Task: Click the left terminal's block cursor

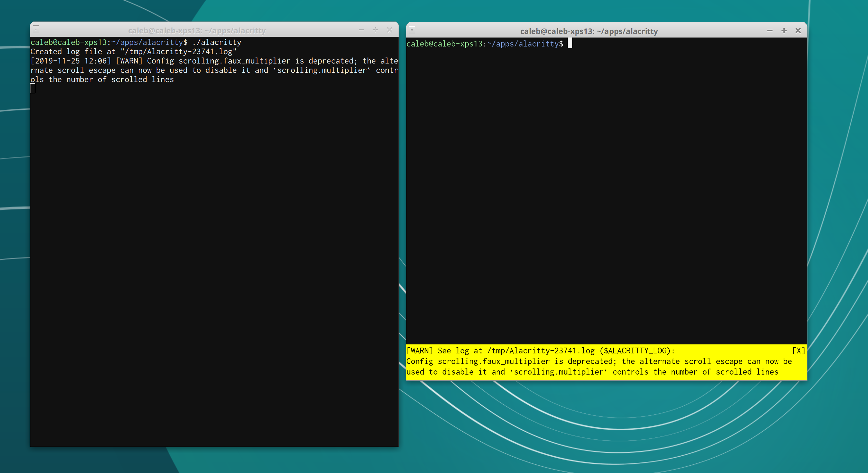Action: [x=33, y=88]
